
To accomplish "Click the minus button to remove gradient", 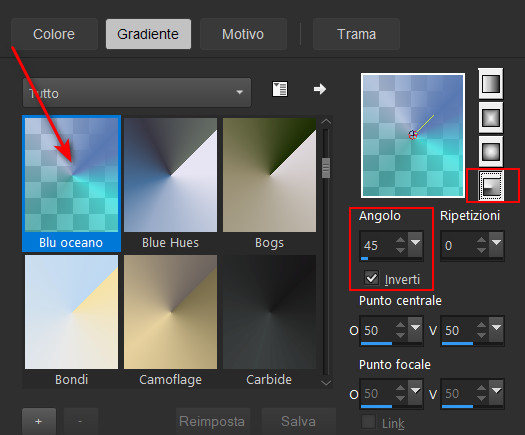I will tap(80, 421).
